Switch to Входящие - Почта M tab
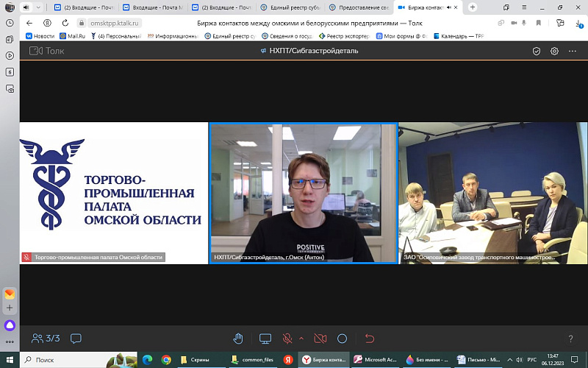Screen dimensions: 588x368 (x=153, y=7)
